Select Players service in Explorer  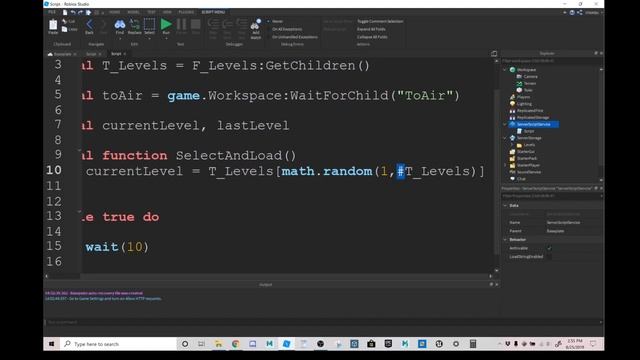click(x=523, y=97)
